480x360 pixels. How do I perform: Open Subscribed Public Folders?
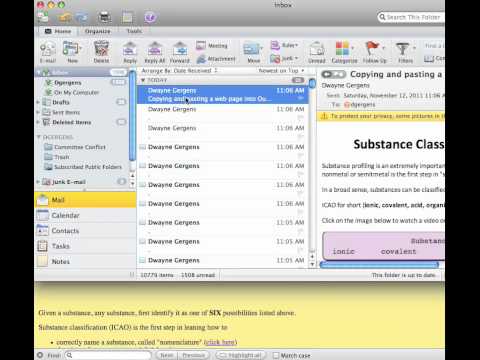[88, 167]
